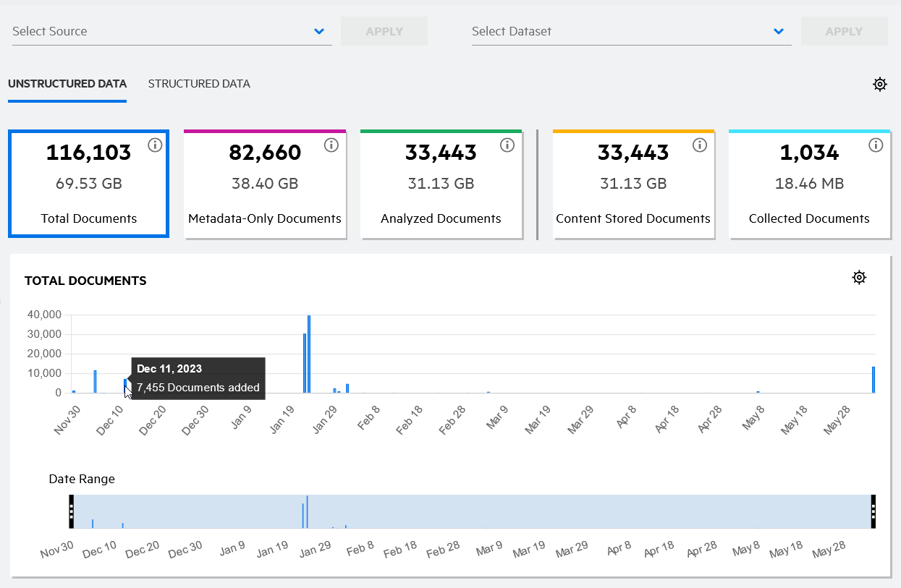Select the Metadata-Only Documents card

pos(265,185)
